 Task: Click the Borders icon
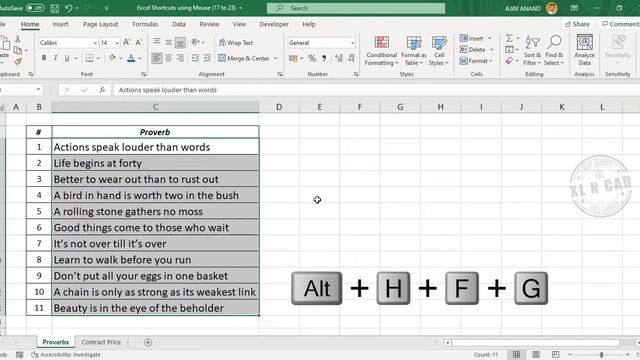click(x=89, y=58)
